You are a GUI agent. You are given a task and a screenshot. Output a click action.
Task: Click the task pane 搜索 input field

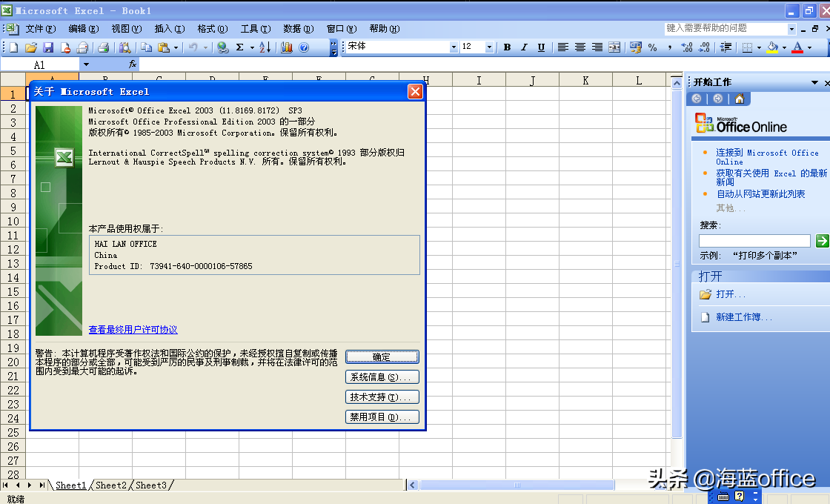point(754,241)
